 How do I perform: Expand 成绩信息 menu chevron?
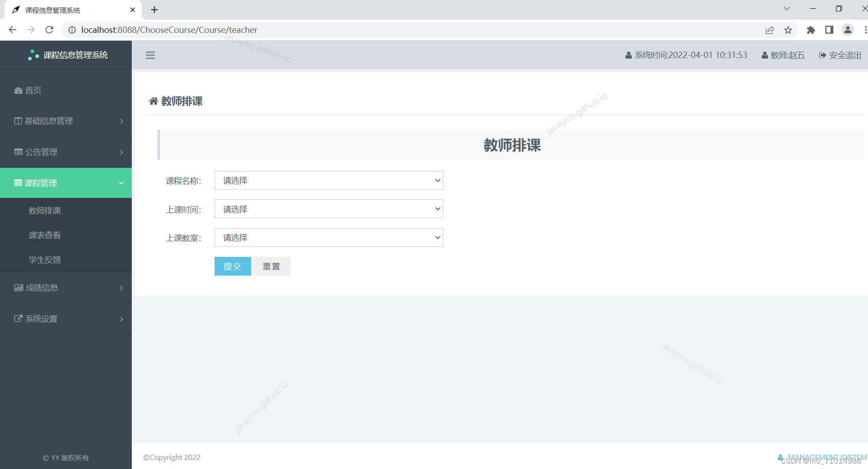(121, 288)
